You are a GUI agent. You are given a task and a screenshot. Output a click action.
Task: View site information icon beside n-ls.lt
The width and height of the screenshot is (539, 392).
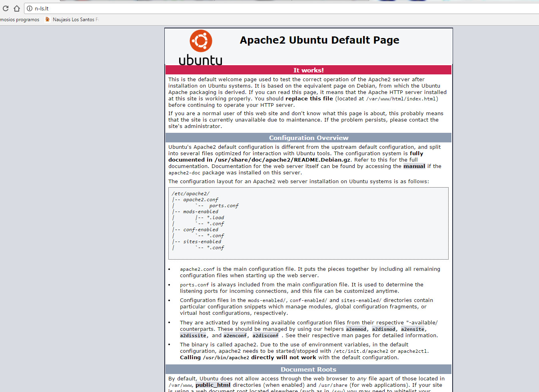30,8
